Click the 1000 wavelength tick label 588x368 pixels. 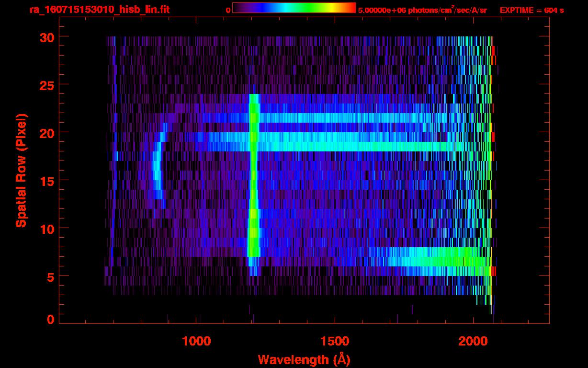pos(196,341)
